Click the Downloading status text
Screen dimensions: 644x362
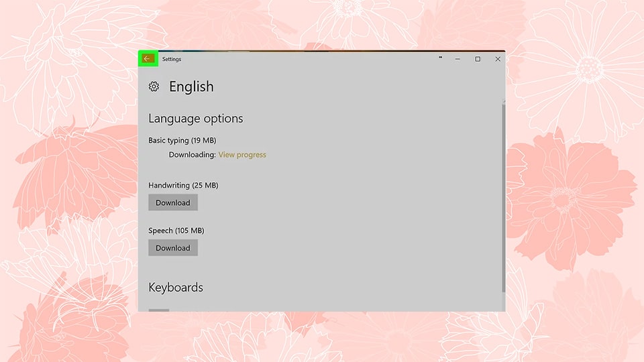pyautogui.click(x=192, y=155)
